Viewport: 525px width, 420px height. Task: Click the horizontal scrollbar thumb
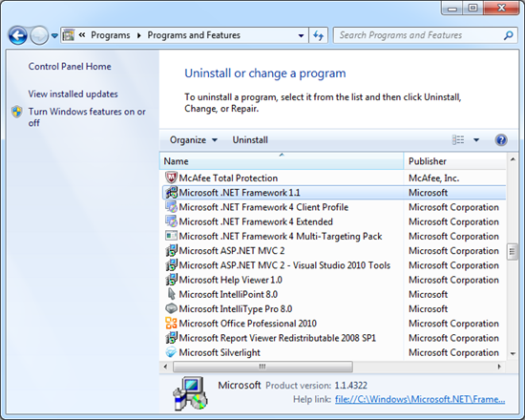click(x=262, y=367)
